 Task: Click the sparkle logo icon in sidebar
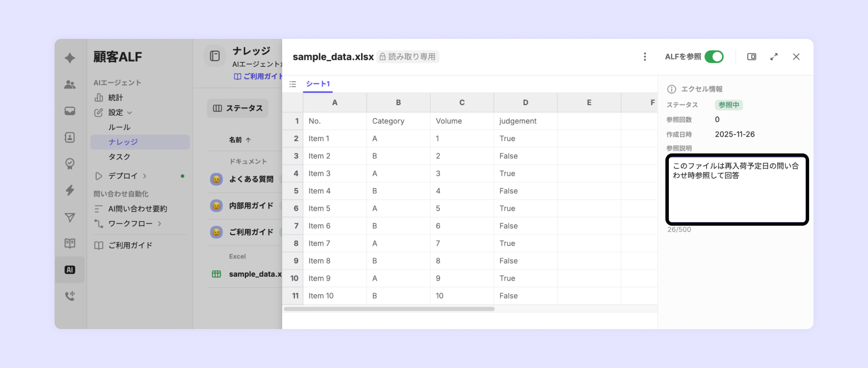point(70,58)
